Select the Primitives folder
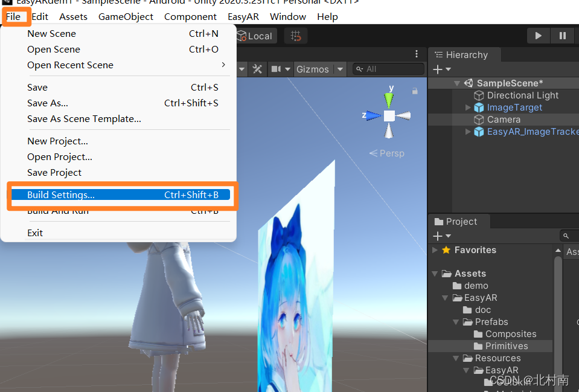Viewport: 579px width, 392px height. [x=501, y=346]
